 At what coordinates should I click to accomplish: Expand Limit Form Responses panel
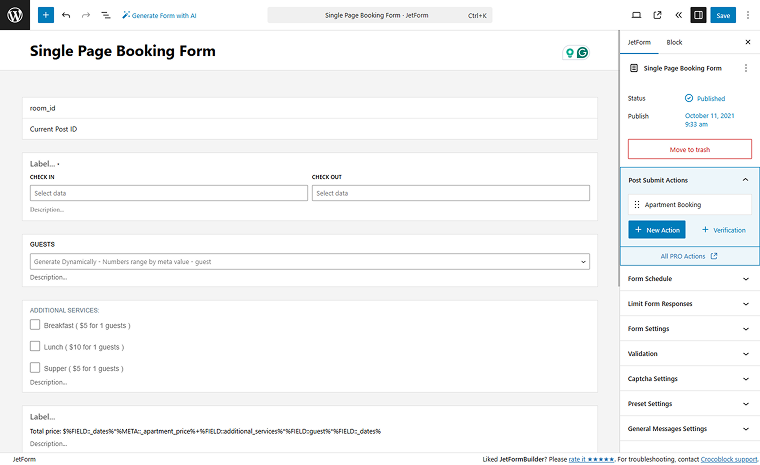pyautogui.click(x=690, y=304)
